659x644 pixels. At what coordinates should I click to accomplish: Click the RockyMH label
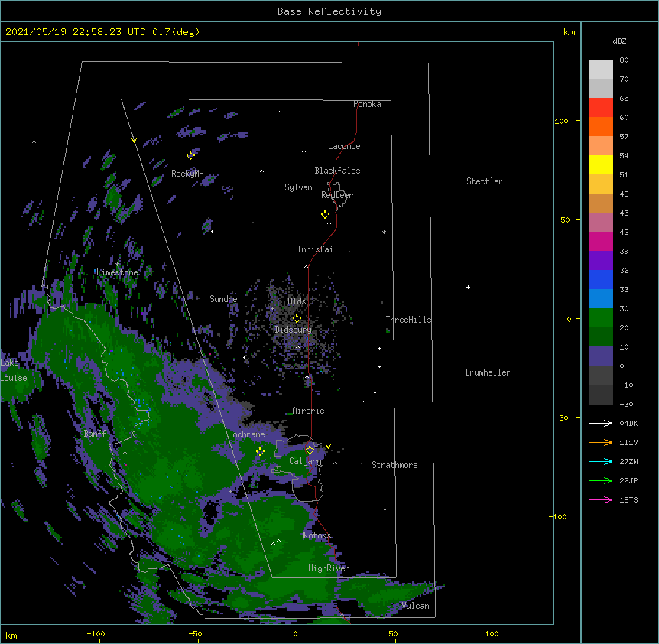[x=187, y=174]
